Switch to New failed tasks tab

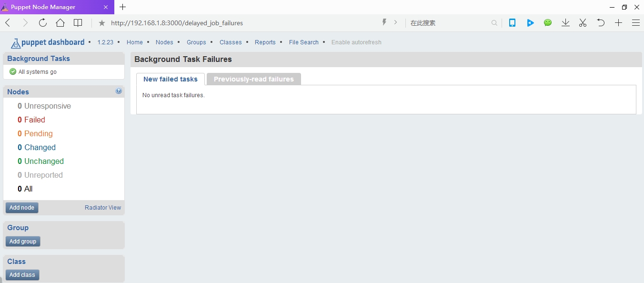click(171, 79)
